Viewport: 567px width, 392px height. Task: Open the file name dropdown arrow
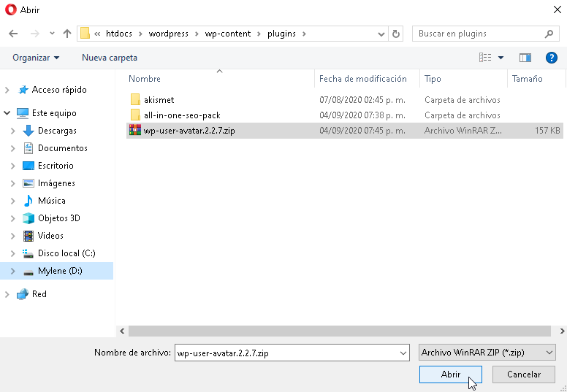[403, 353]
